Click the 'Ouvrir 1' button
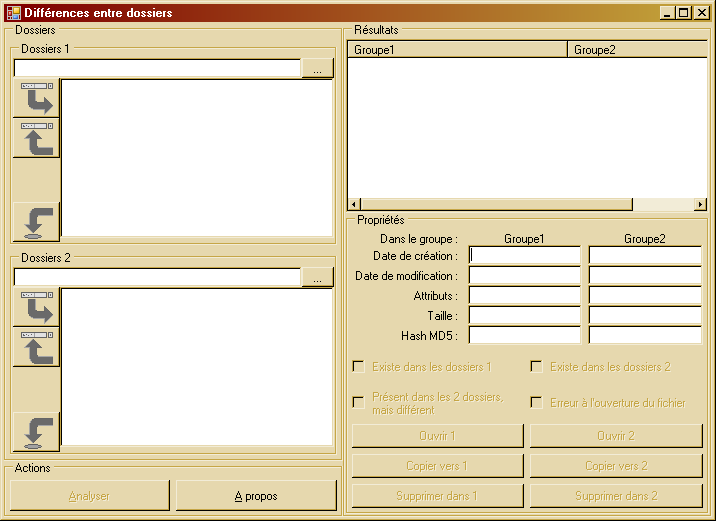Viewport: 716px width, 521px height. (x=437, y=436)
